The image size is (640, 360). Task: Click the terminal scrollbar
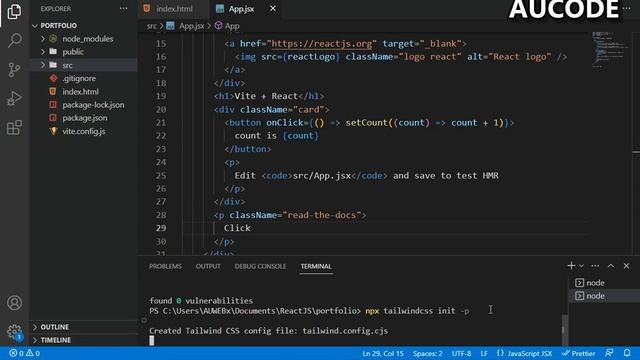tap(565, 329)
